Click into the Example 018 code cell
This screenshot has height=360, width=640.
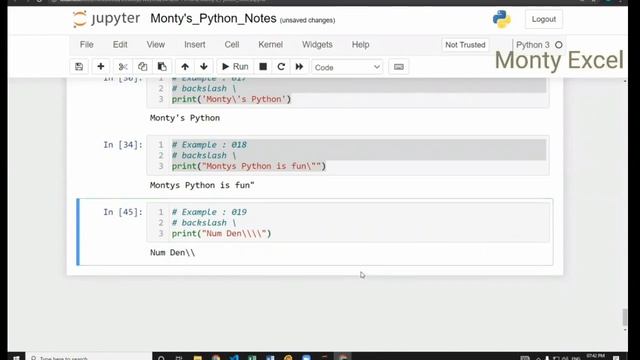coord(348,155)
